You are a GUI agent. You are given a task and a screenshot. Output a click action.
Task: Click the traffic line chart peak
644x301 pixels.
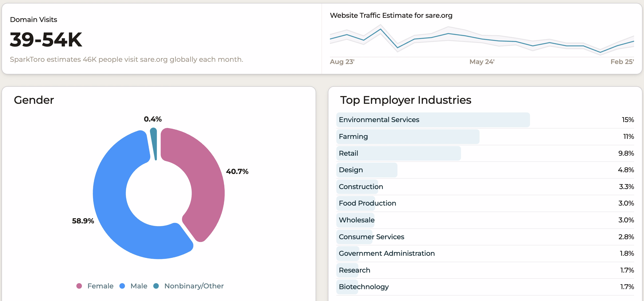click(x=381, y=29)
